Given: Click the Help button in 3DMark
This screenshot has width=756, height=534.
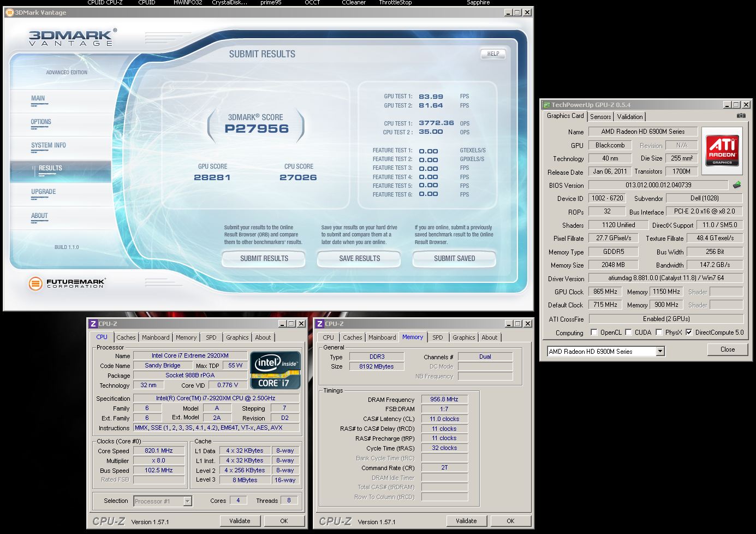Looking at the screenshot, I should click(x=493, y=54).
